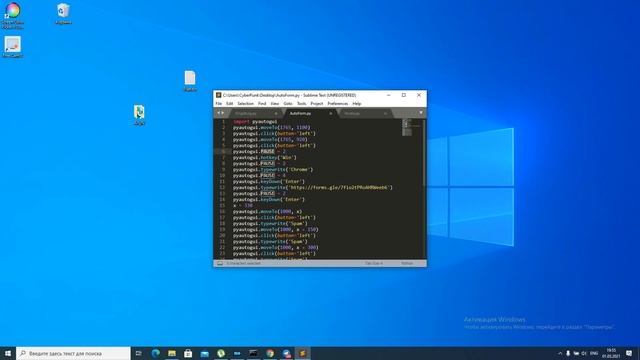Open the Recycle Bin desktop icon

(63, 14)
